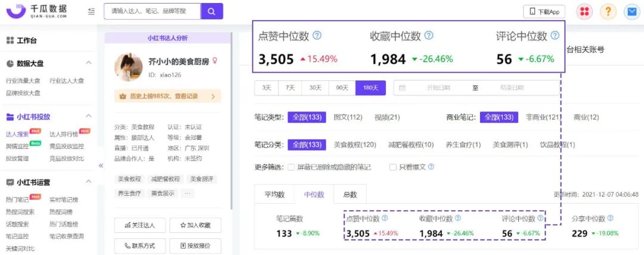Viewport: 644px width, 255px height.
Task: Toggle the sidebar menu collapse icon
Action: pyautogui.click(x=91, y=11)
